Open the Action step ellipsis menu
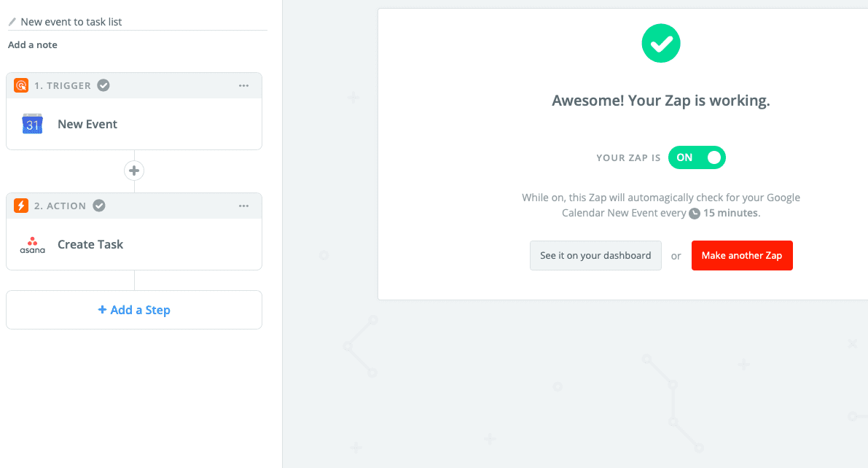Viewport: 868px width, 468px height. 243,206
